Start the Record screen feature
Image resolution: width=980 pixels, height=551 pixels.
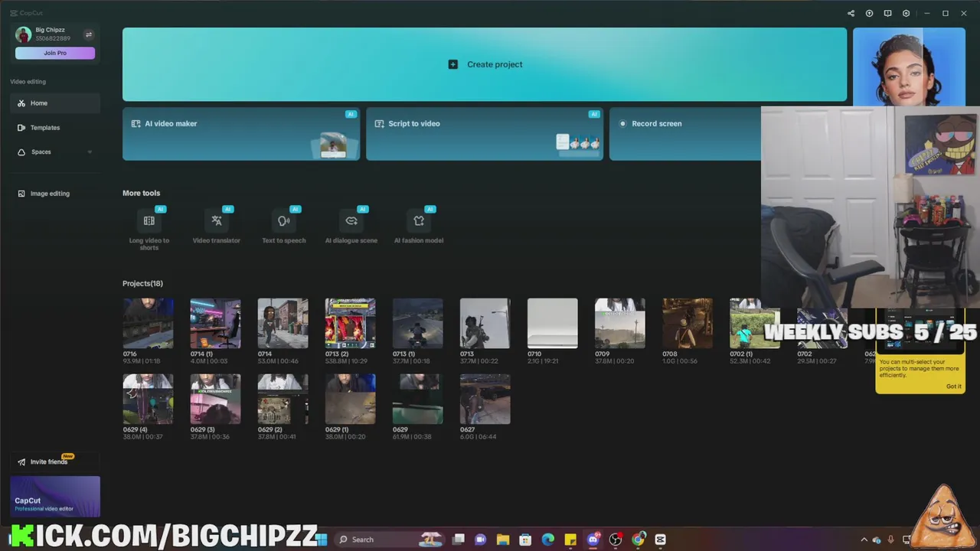[685, 134]
